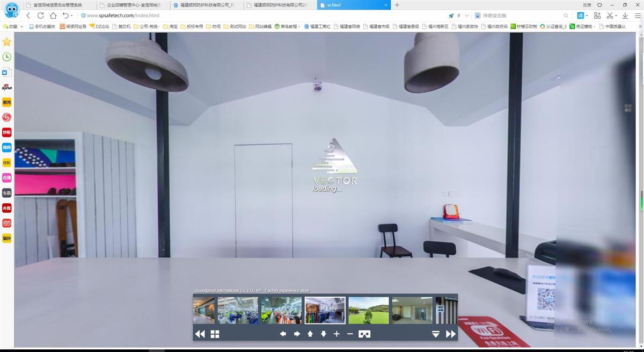This screenshot has height=352, width=644.
Task: Click the extensions grid icon in toolbar
Action: [597, 16]
